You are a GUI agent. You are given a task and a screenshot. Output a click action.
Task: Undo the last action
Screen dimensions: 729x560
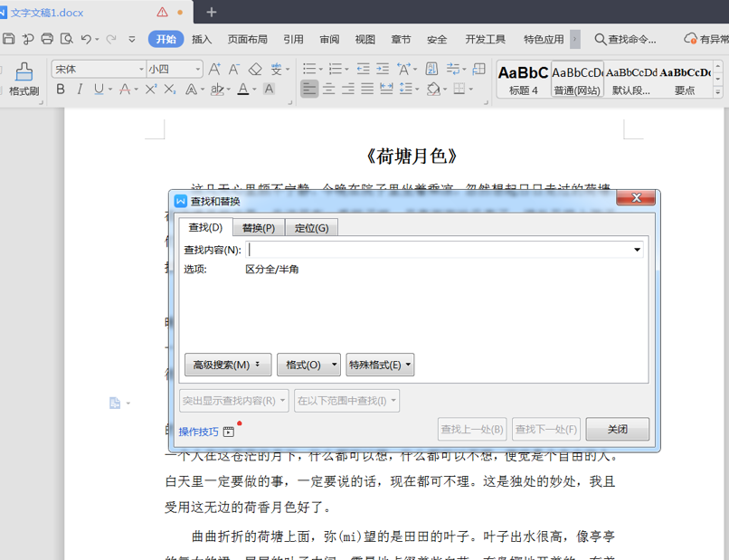point(86,39)
